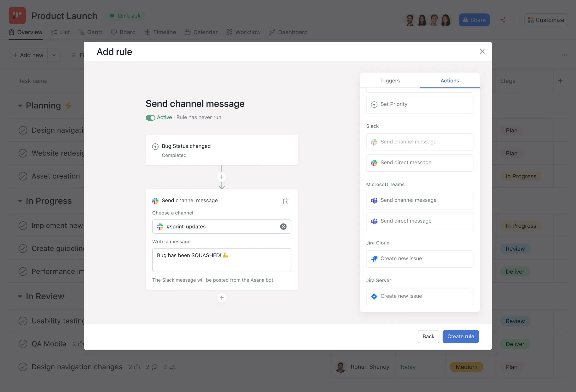Open the Overview tab
Screen dimensions: 576x392
(26, 32)
